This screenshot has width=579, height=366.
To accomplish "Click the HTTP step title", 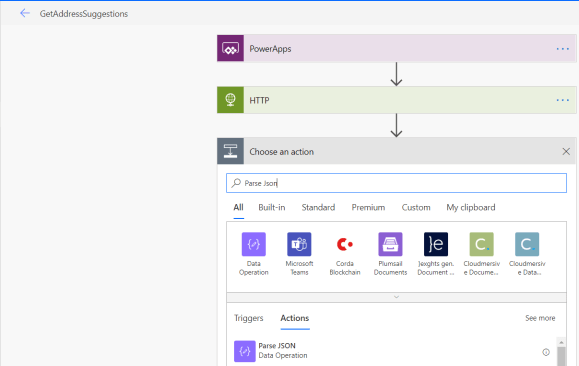I will tap(259, 100).
